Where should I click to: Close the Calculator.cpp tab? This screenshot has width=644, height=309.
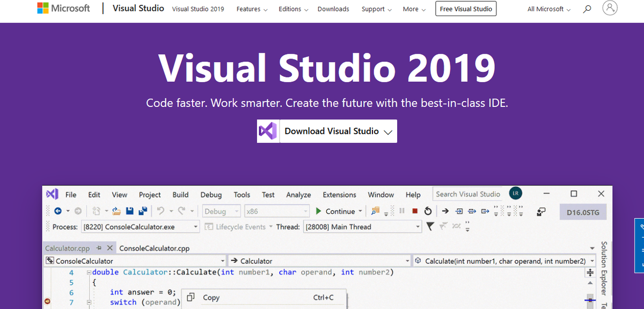[x=109, y=248]
